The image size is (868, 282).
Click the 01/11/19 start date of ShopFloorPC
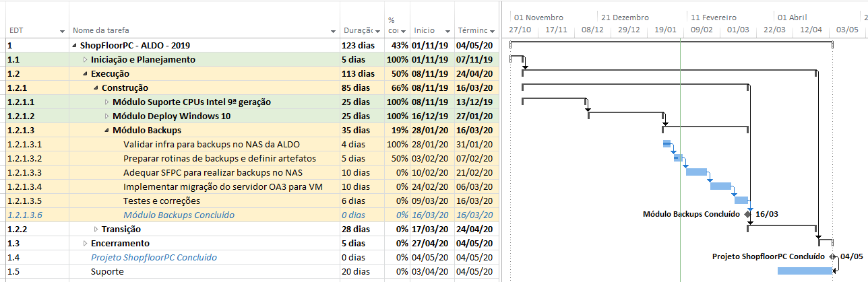coord(429,46)
